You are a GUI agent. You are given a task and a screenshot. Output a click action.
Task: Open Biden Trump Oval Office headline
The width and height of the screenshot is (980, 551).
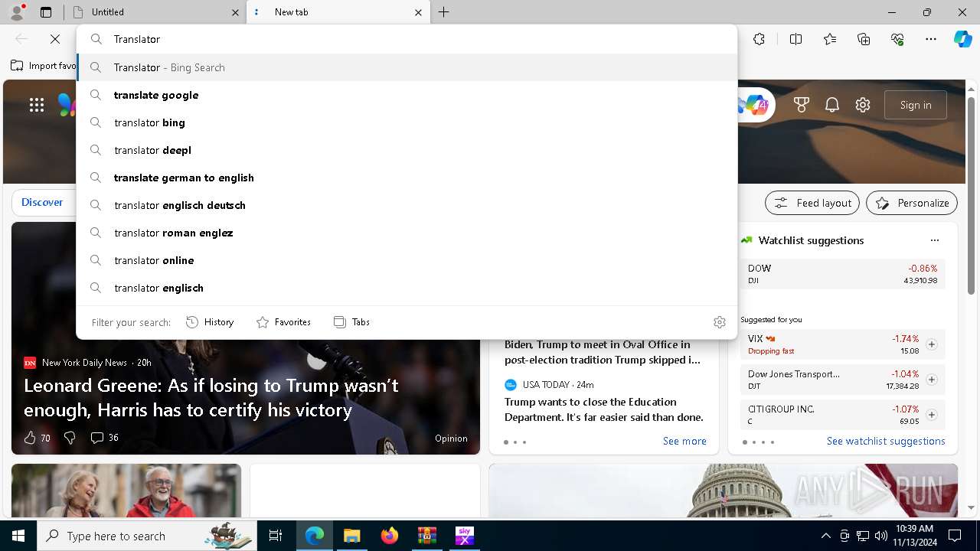coord(602,352)
